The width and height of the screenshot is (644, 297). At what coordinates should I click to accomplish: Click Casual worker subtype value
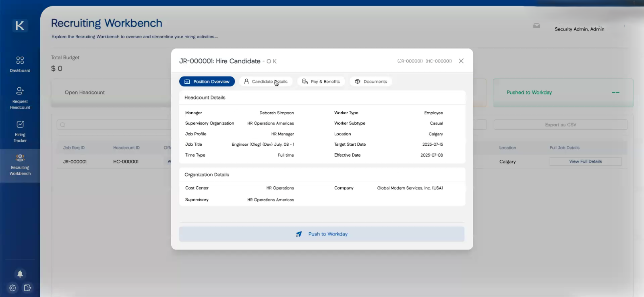point(436,123)
